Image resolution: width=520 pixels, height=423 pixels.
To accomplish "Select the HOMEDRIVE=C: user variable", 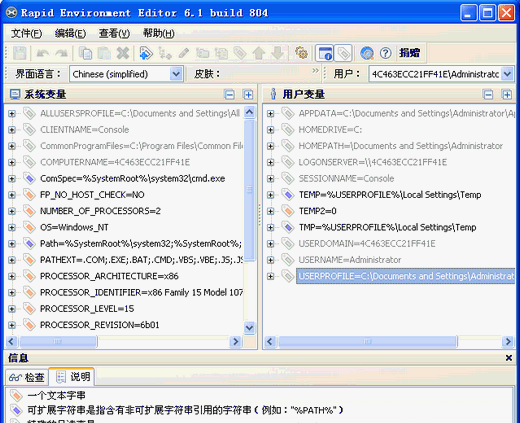I will pos(330,130).
